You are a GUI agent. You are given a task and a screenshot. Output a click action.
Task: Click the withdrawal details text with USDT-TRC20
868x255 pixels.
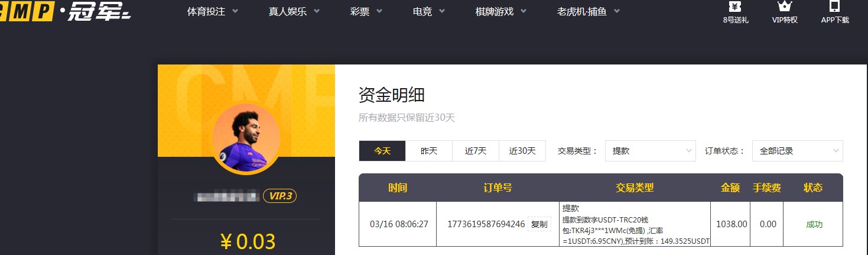tap(636, 225)
